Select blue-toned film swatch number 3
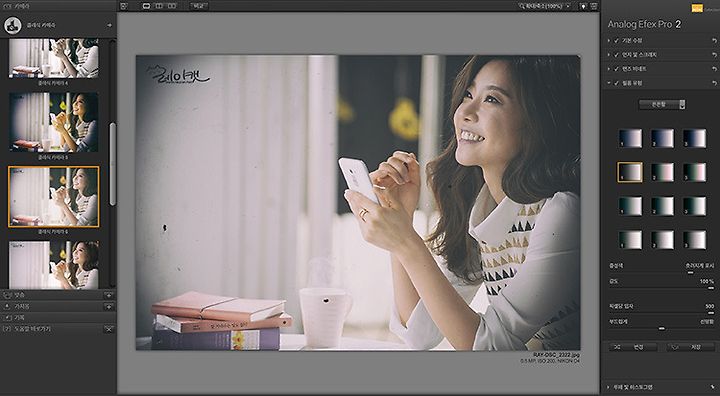The image size is (720, 396). (694, 138)
